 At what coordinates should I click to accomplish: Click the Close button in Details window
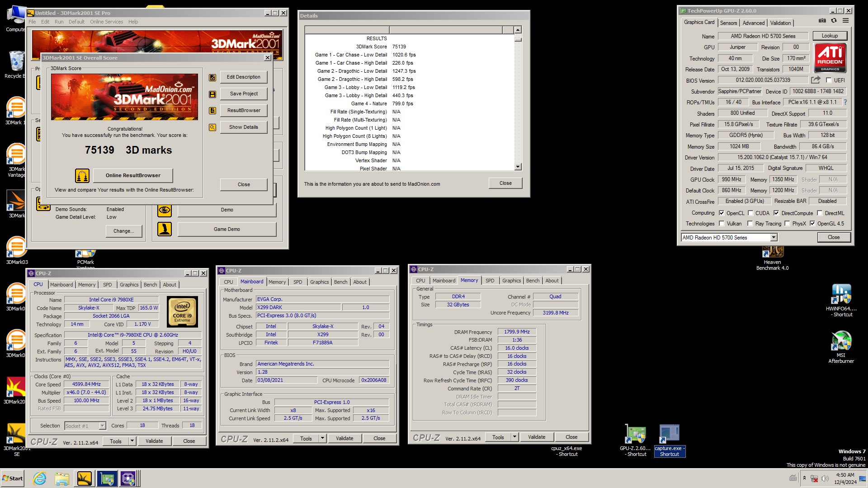[505, 183]
